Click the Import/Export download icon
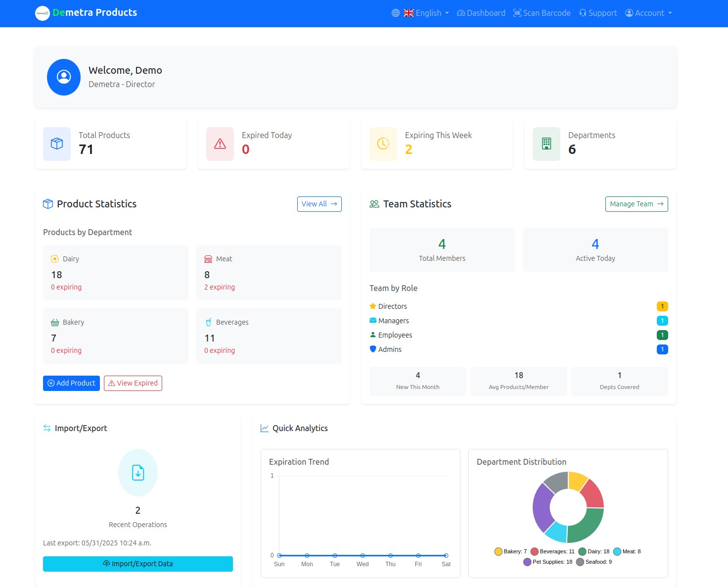This screenshot has width=728, height=586. (x=137, y=473)
